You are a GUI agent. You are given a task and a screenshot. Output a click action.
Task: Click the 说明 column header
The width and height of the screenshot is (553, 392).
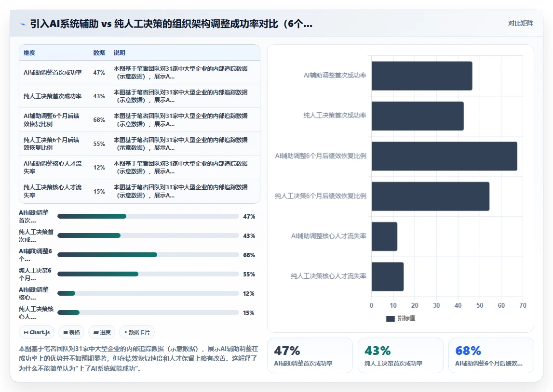coord(119,53)
